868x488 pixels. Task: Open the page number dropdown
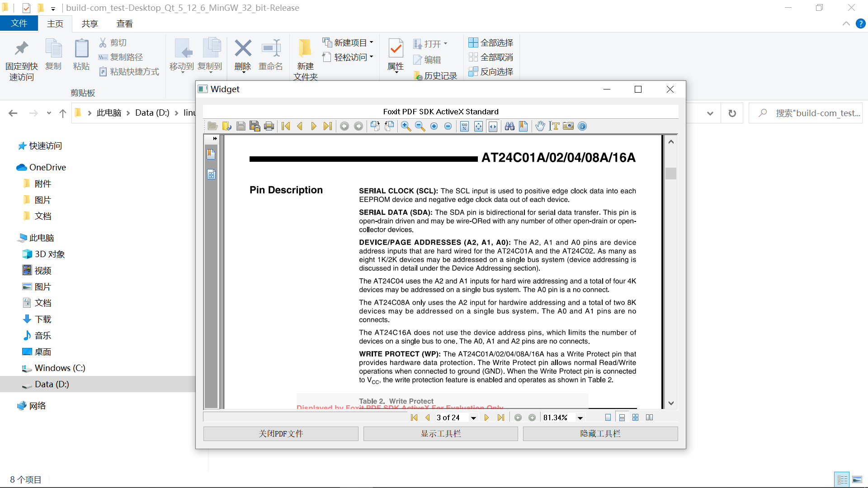click(473, 418)
